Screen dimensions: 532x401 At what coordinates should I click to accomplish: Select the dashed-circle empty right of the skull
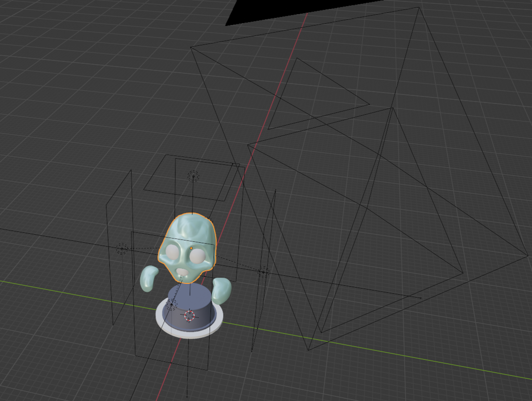point(263,271)
